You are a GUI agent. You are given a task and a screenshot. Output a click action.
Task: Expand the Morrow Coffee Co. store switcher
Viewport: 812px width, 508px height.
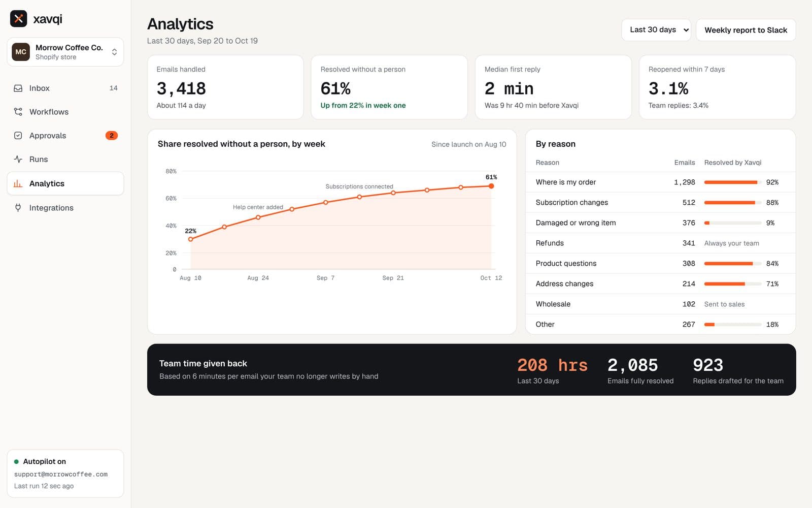click(x=65, y=52)
